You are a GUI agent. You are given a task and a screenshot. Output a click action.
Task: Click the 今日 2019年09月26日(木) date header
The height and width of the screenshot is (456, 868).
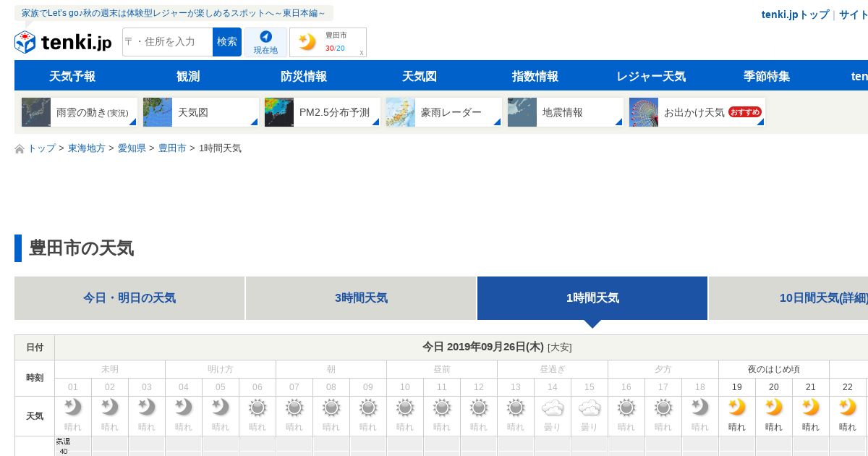tap(482, 347)
